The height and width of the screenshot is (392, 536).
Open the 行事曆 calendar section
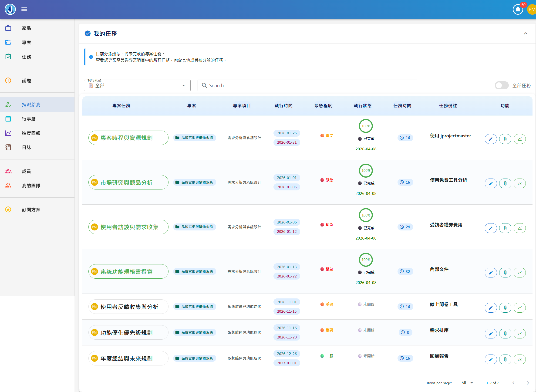pos(29,119)
